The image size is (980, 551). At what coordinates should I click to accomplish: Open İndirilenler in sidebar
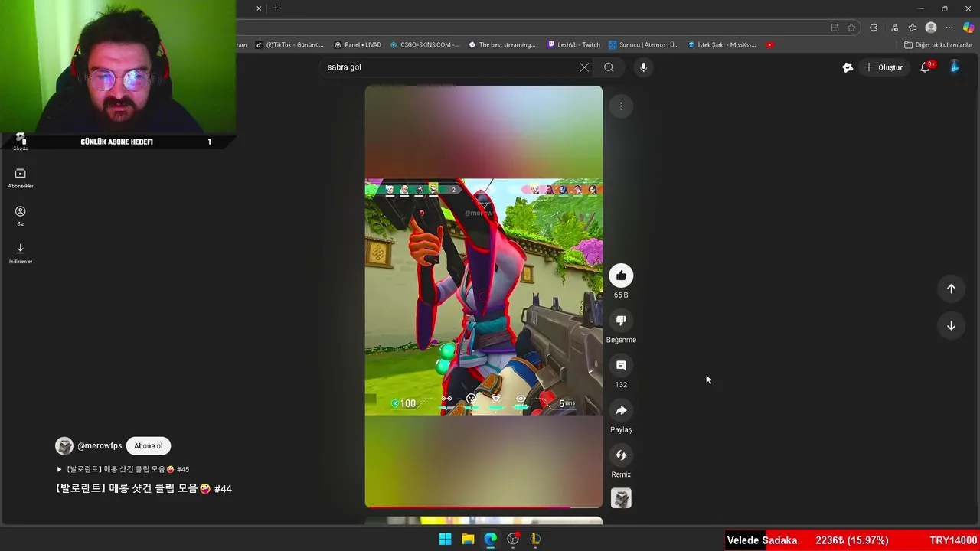click(21, 253)
